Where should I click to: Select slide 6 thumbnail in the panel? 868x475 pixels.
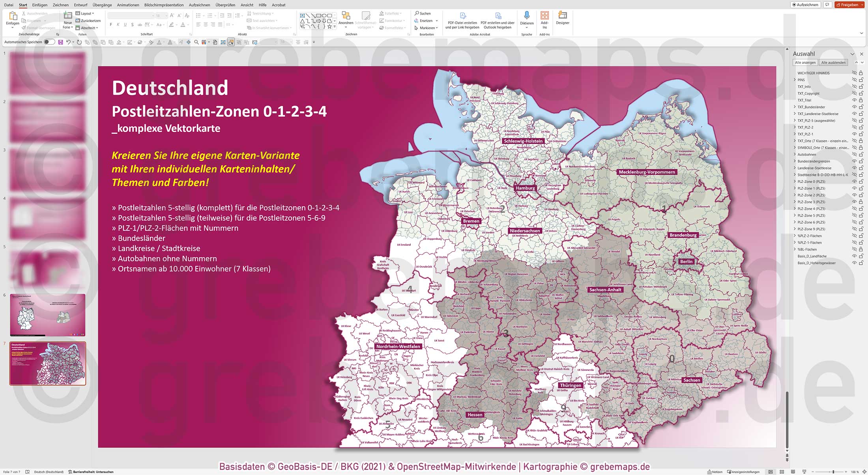47,314
